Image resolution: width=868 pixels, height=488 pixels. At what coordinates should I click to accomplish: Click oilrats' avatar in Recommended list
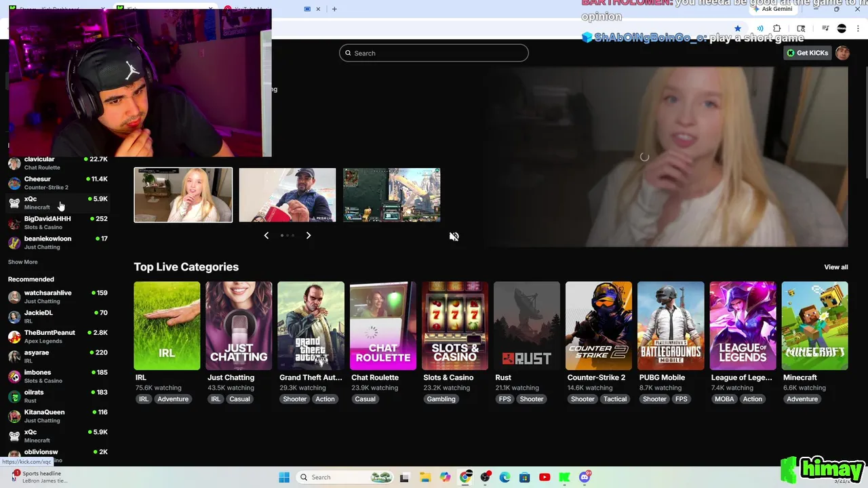tap(14, 396)
